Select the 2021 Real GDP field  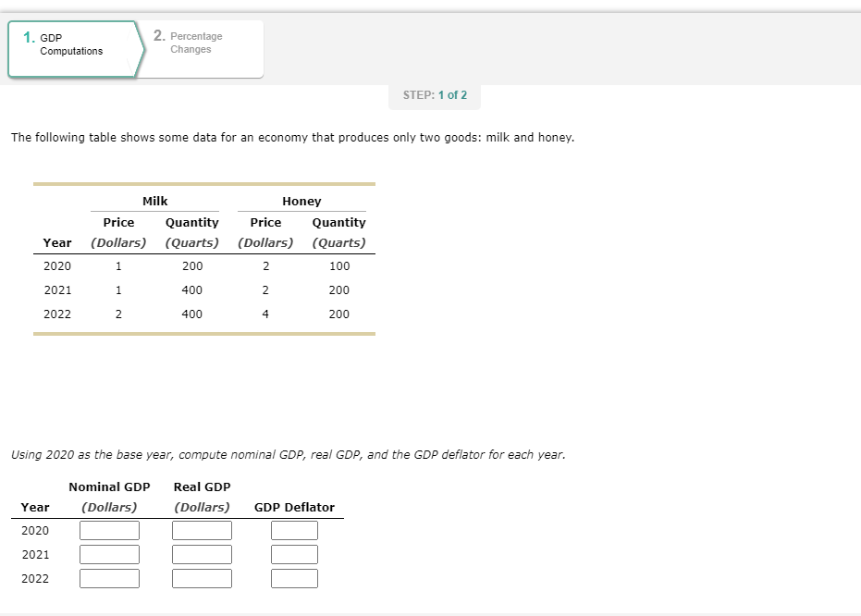pos(202,555)
